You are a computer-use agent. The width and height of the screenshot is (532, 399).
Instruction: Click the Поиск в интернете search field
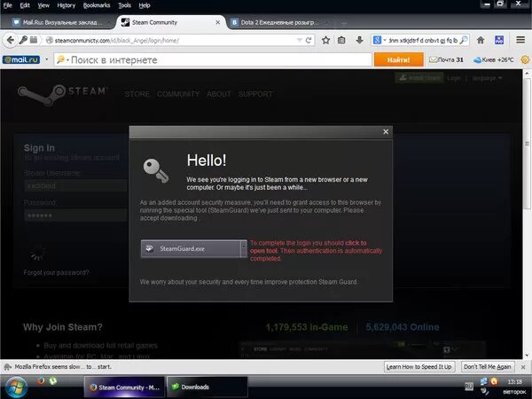click(x=213, y=60)
